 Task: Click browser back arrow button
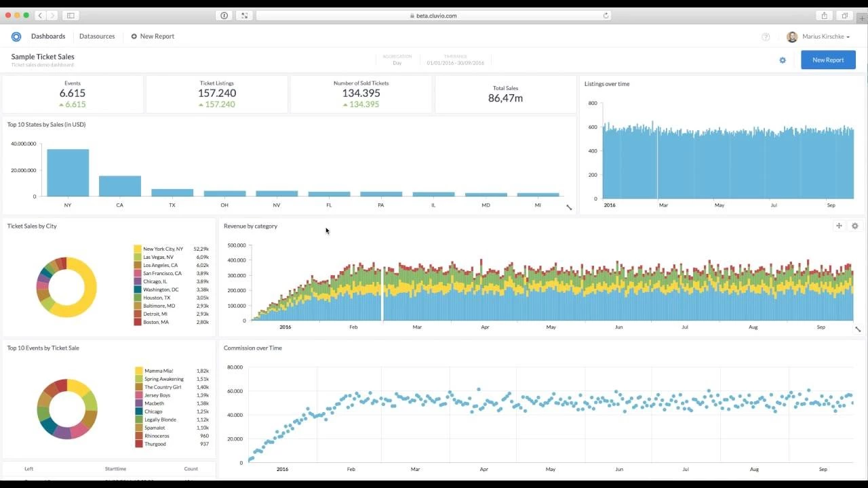click(x=41, y=16)
